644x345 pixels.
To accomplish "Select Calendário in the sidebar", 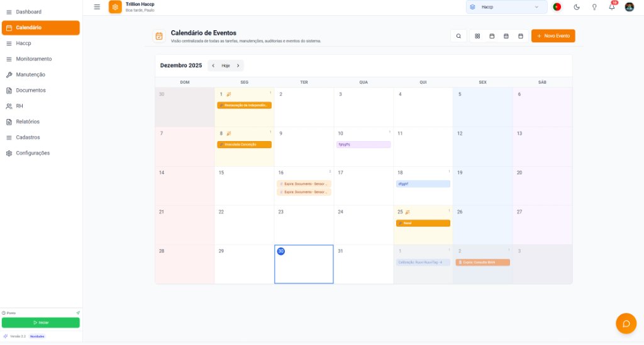I will coord(40,28).
